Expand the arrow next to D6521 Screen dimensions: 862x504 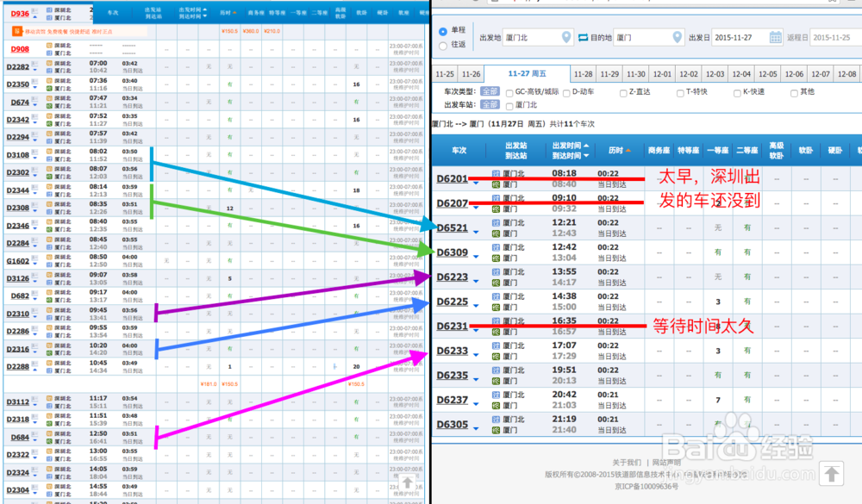point(476,232)
